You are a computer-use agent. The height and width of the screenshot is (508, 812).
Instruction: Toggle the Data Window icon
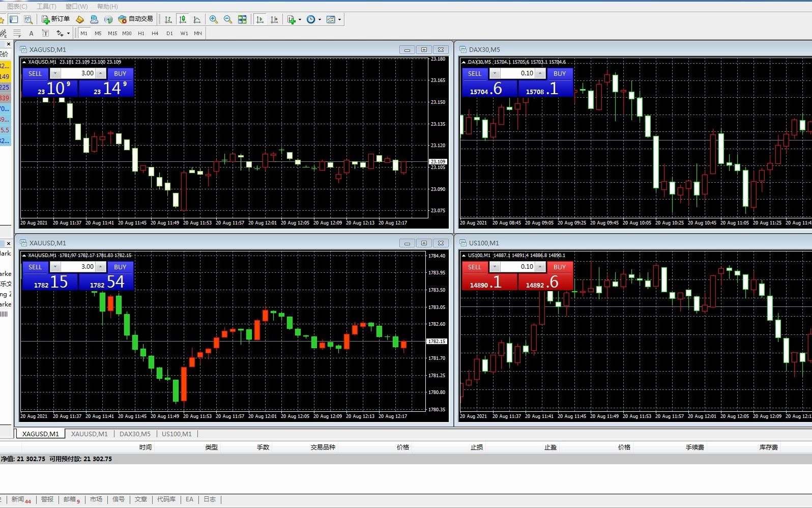[x=28, y=19]
